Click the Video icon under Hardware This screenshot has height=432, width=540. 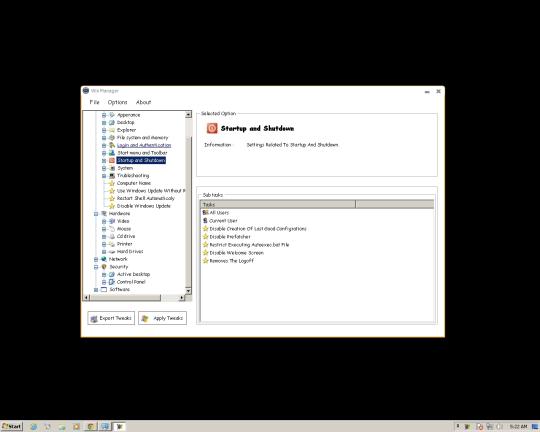pyautogui.click(x=112, y=221)
